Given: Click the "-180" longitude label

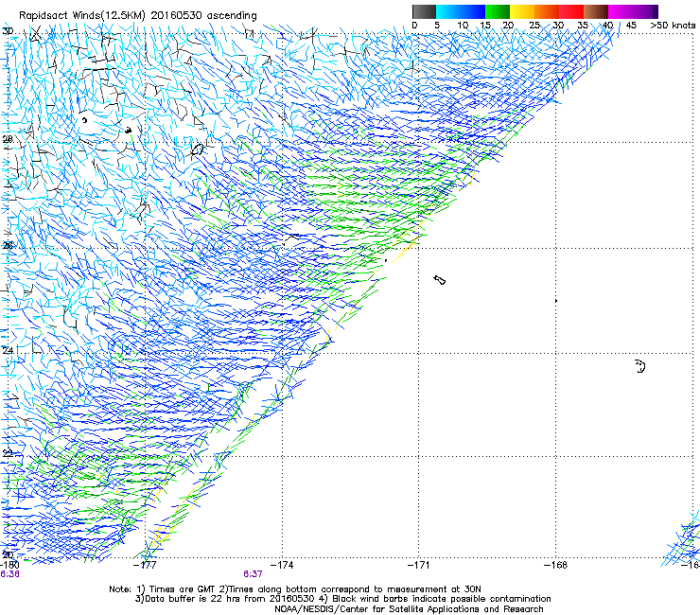Looking at the screenshot, I should click(x=9, y=565).
